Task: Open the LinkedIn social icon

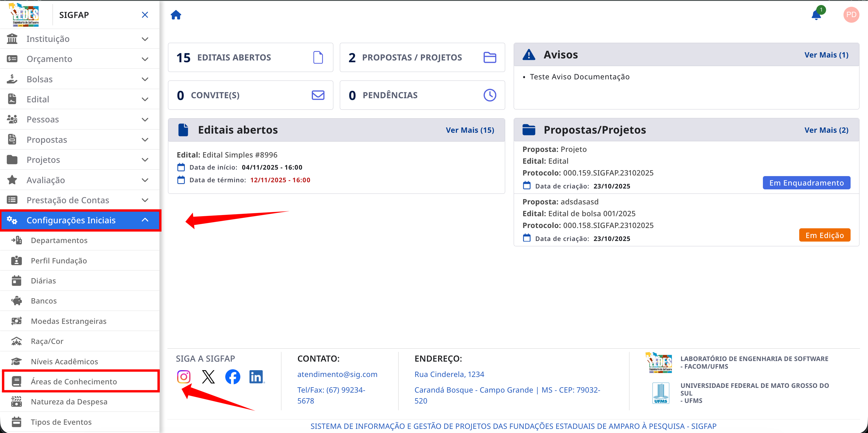Action: pos(257,377)
